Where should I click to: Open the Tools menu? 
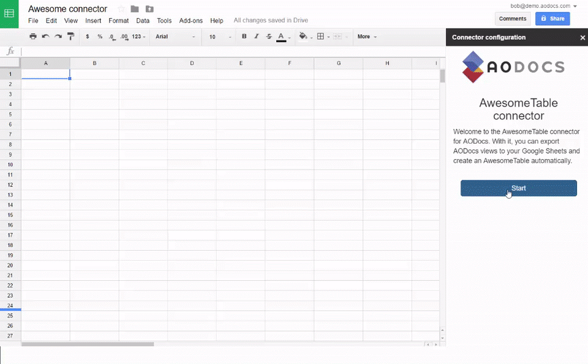point(164,21)
